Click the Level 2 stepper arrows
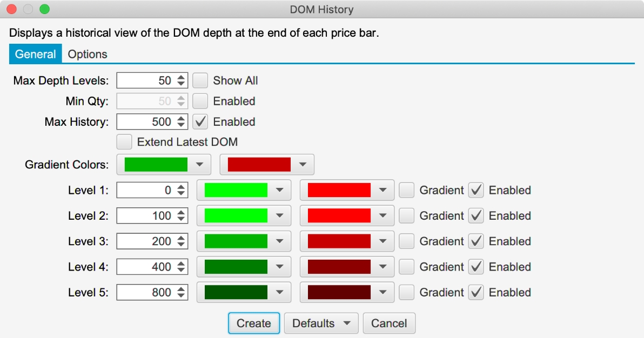The width and height of the screenshot is (644, 338). [x=181, y=215]
